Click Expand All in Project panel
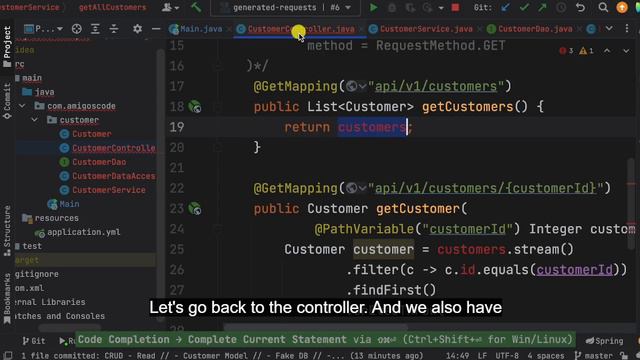The height and width of the screenshot is (360, 640). pyautogui.click(x=95, y=29)
